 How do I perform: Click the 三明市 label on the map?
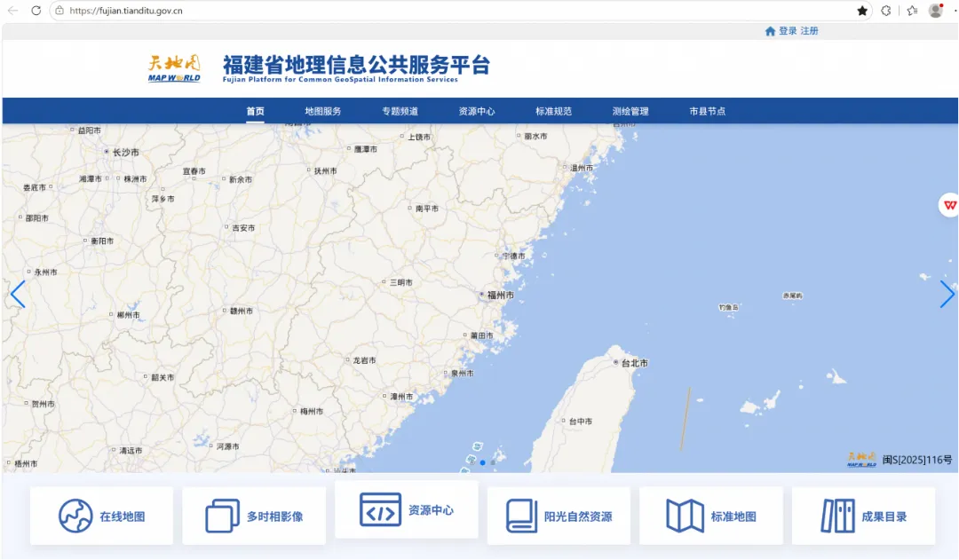(401, 282)
